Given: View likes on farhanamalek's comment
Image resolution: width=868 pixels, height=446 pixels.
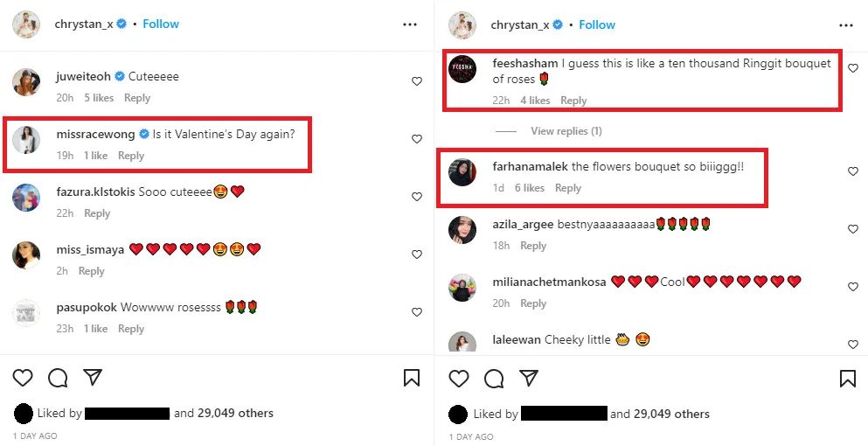Looking at the screenshot, I should [x=530, y=188].
